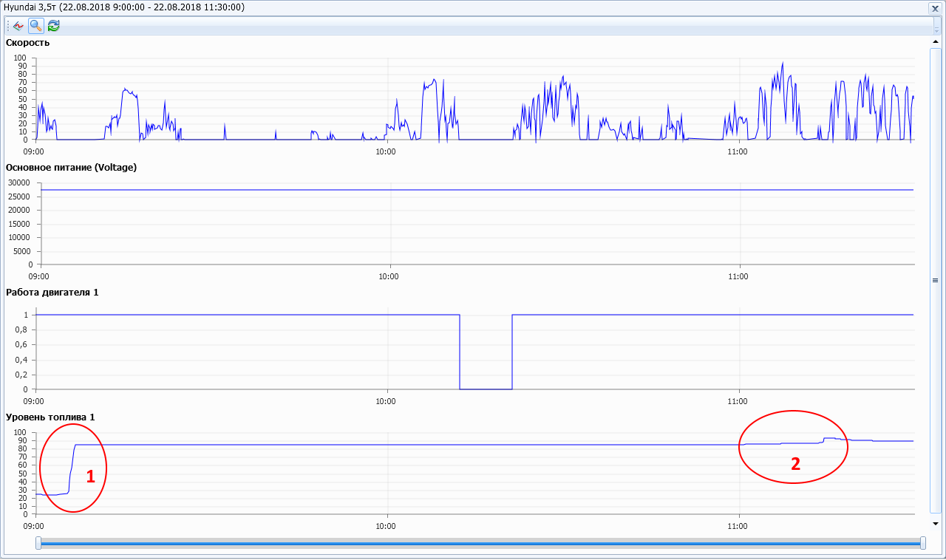The height and width of the screenshot is (560, 946).
Task: Click the toolbar drag grip handle
Action: (x=8, y=26)
